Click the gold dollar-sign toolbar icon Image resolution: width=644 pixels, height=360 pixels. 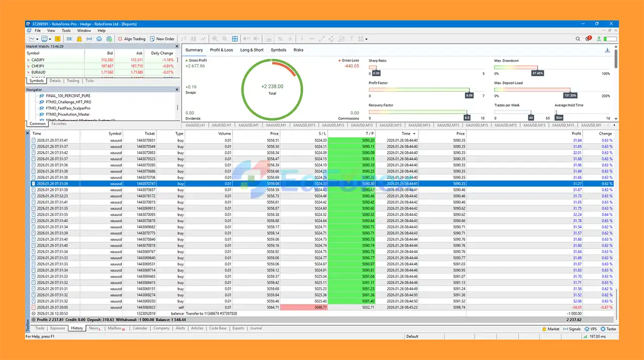coord(58,39)
